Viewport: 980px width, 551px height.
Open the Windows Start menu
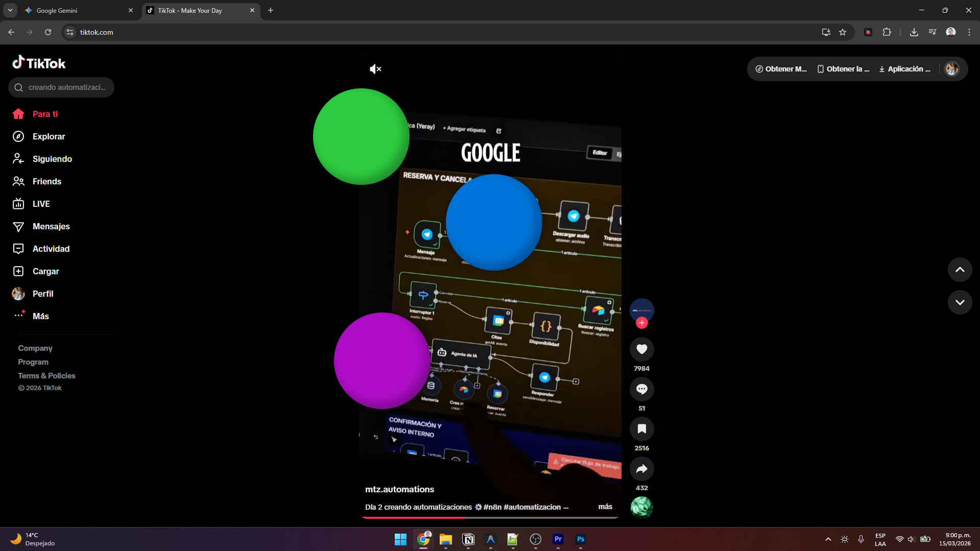401,539
